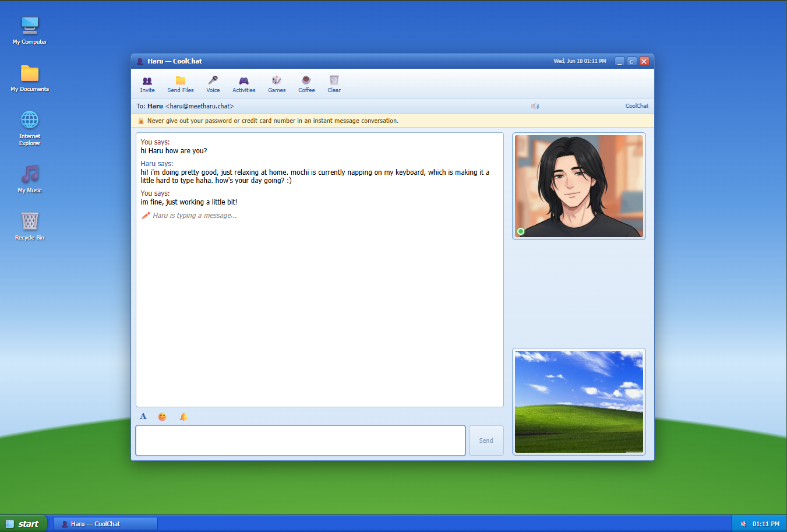Launch Games from the chat toolbar
Viewport: 787px width, 532px height.
pyautogui.click(x=277, y=84)
